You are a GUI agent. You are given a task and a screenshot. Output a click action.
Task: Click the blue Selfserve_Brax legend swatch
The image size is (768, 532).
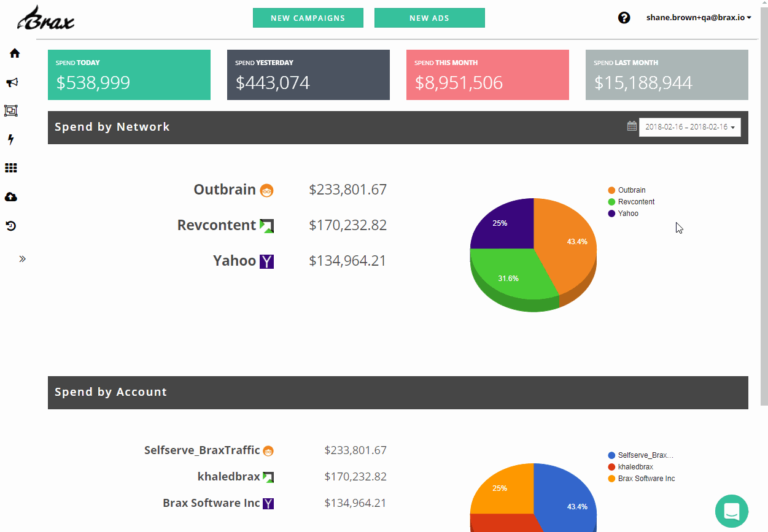(x=611, y=455)
